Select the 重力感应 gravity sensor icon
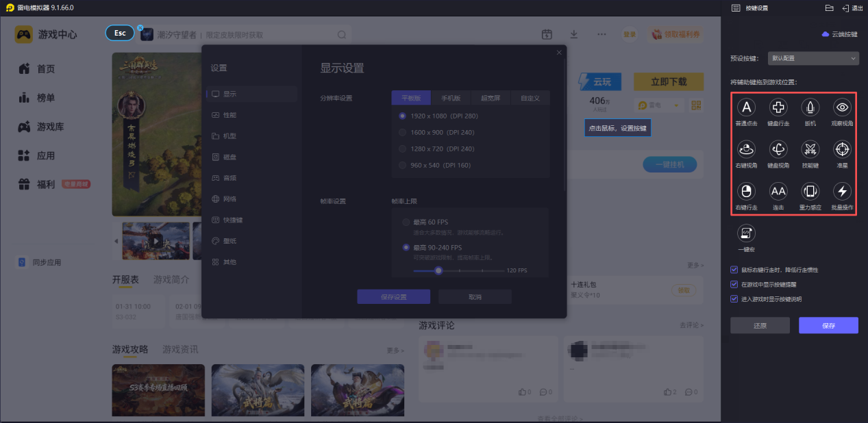The image size is (868, 423). (x=810, y=191)
